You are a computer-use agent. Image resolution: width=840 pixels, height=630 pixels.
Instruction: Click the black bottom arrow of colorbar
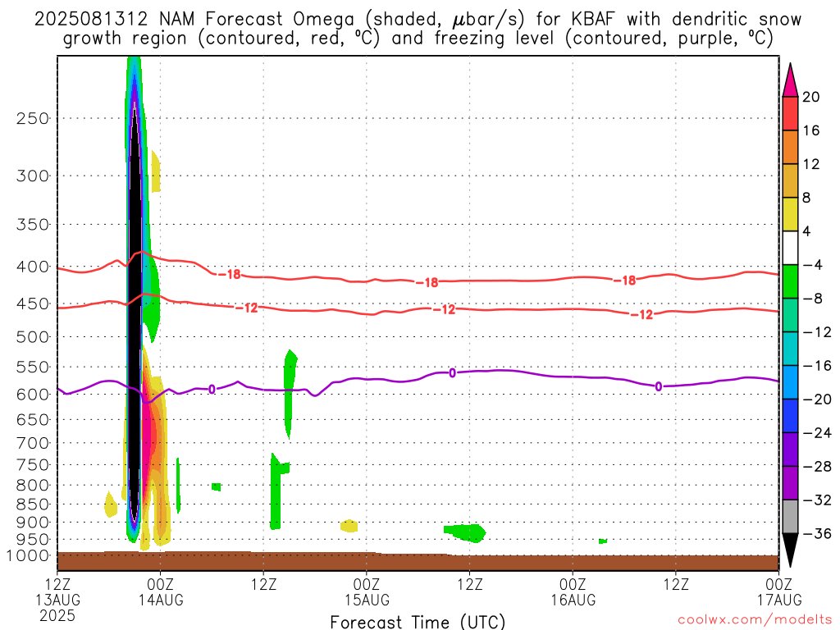790,550
